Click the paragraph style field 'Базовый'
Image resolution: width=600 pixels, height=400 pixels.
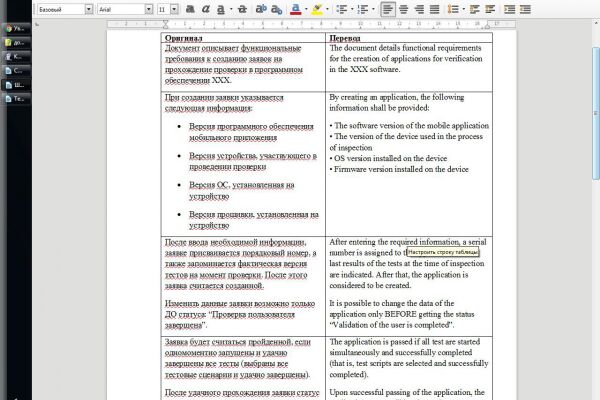pos(61,9)
